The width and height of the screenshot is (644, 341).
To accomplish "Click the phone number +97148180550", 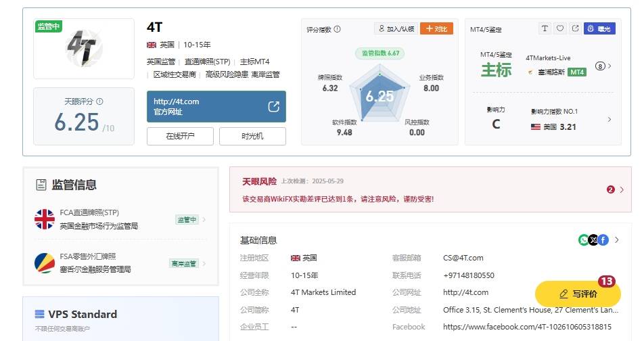I will [469, 275].
